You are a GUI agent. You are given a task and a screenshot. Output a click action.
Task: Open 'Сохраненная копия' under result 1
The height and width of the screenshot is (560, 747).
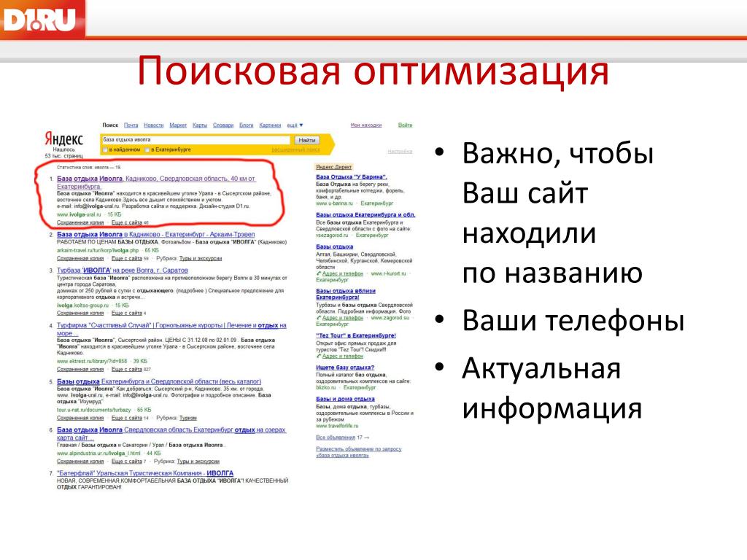click(x=80, y=223)
